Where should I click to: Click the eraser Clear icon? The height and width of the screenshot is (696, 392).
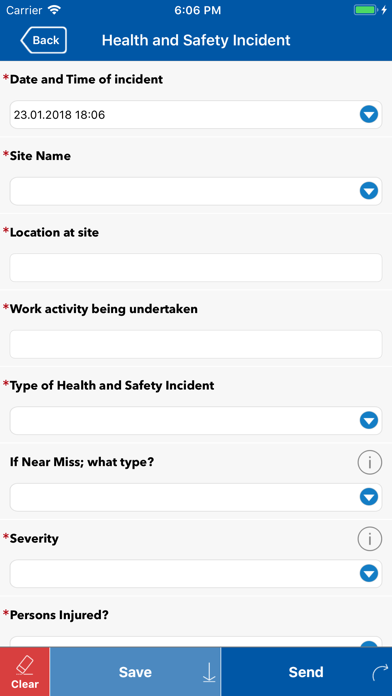point(24,666)
